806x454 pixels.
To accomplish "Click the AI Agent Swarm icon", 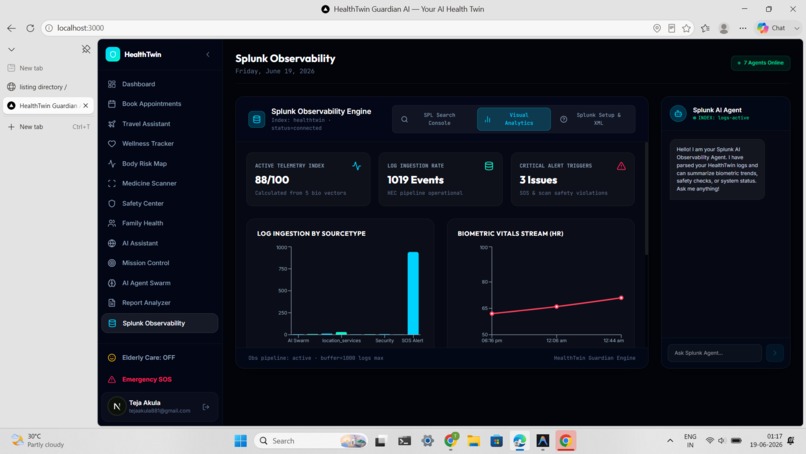I will (112, 283).
